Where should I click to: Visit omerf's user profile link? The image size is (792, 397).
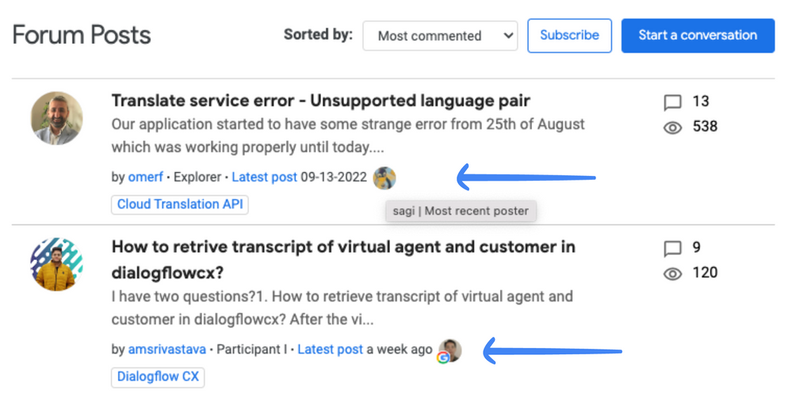click(145, 177)
